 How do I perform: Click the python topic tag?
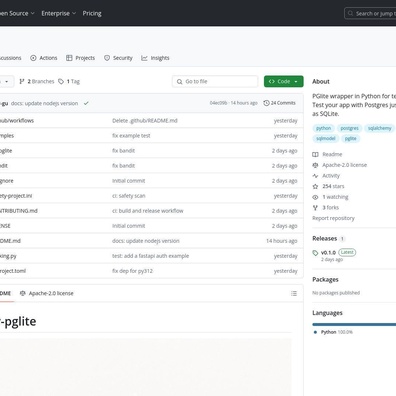323,128
